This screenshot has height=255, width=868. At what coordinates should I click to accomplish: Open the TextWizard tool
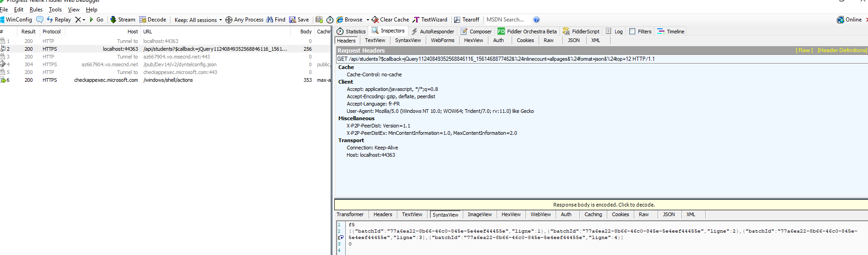click(x=430, y=20)
